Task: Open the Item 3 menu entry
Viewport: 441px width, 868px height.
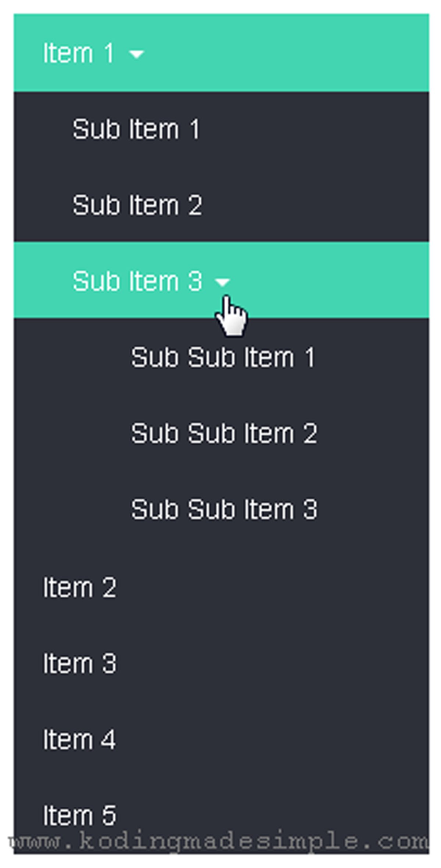Action: 79,663
